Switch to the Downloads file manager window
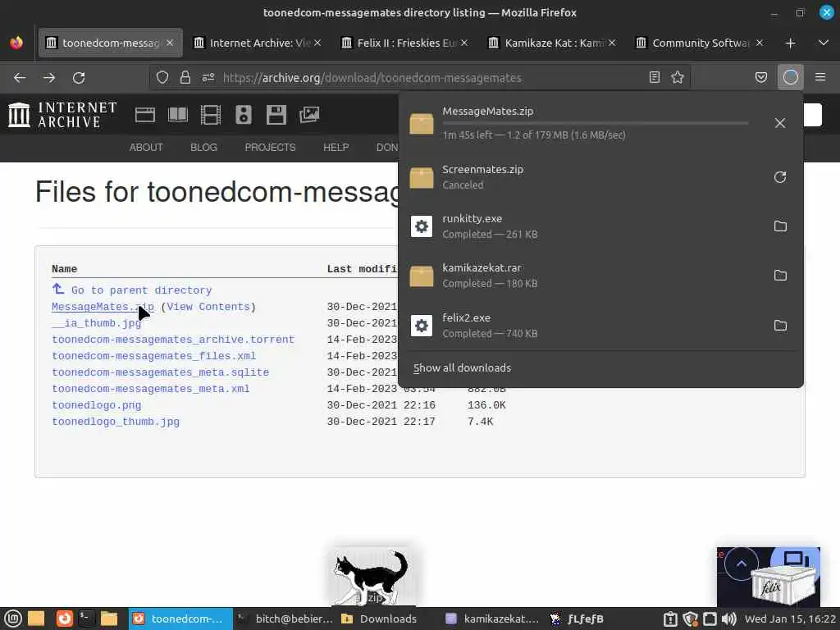Viewport: 840px width, 630px height. 381,619
